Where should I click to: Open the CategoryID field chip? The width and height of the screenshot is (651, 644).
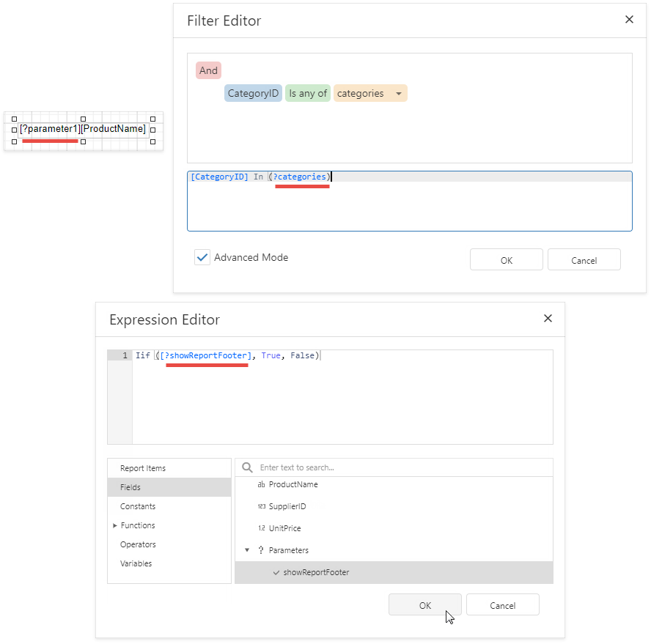(x=253, y=93)
